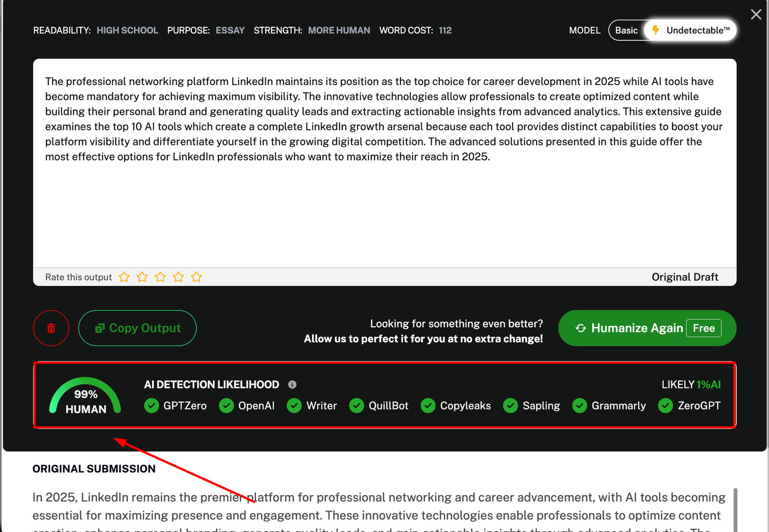Click the OpenAI green checkmark icon
769x532 pixels.
click(226, 406)
